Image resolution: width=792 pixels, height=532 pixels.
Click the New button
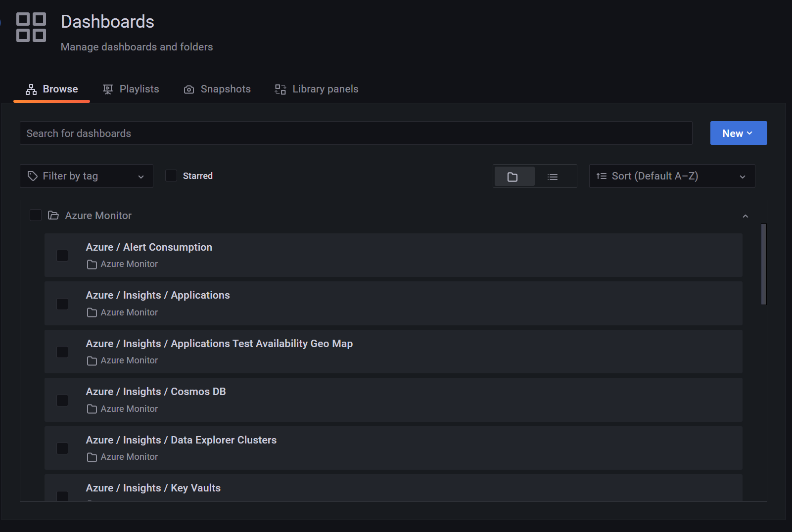click(x=738, y=133)
